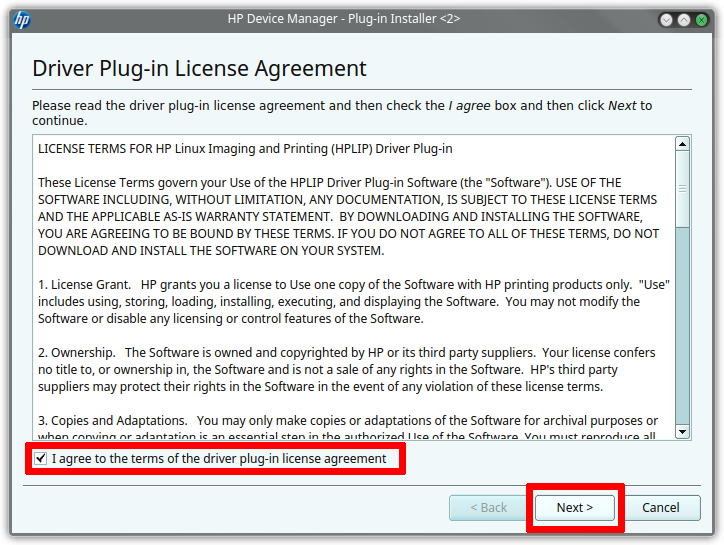Viewport: 724px width, 545px height.
Task: Maximize the Plug-in Installer window
Action: 684,20
